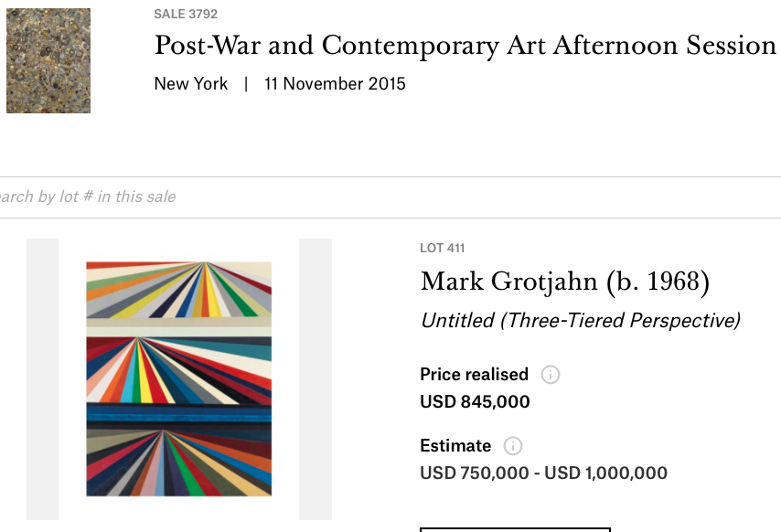Click the Estimate label text
The height and width of the screenshot is (532, 781).
click(x=455, y=445)
